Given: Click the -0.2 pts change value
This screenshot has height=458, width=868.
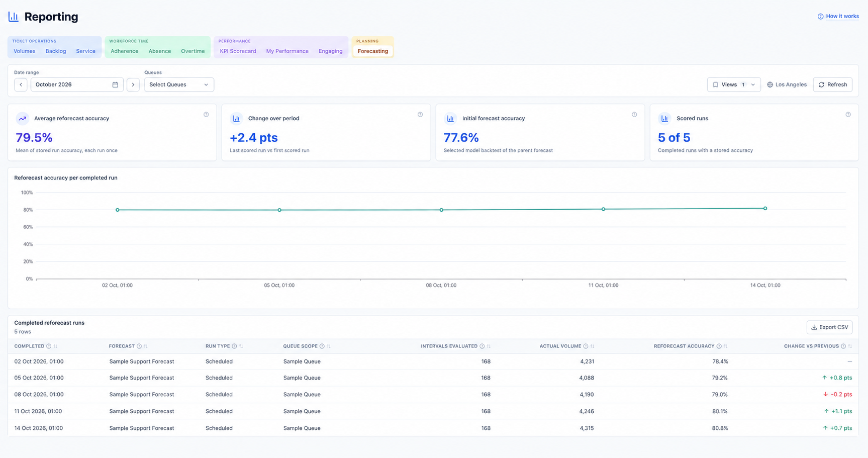Looking at the screenshot, I should [837, 395].
